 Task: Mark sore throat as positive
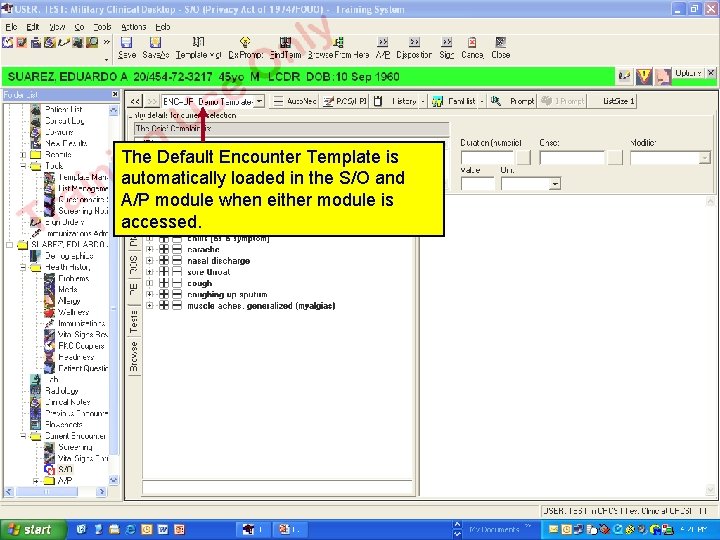coord(164,272)
